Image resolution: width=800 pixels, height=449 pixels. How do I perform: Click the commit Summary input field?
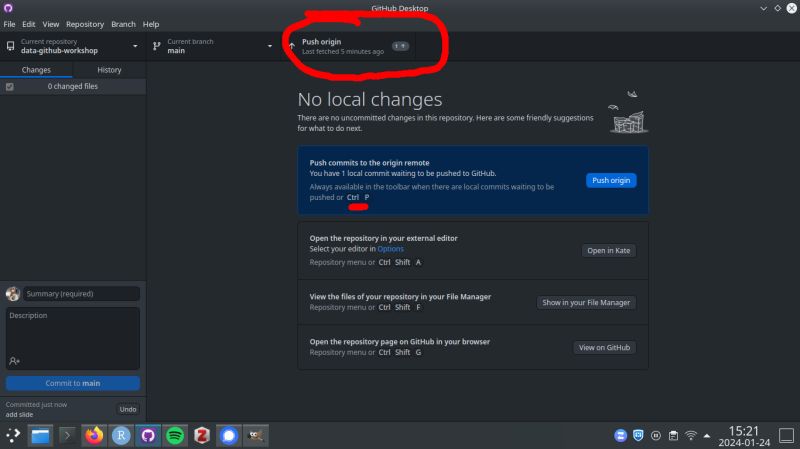[x=81, y=294]
